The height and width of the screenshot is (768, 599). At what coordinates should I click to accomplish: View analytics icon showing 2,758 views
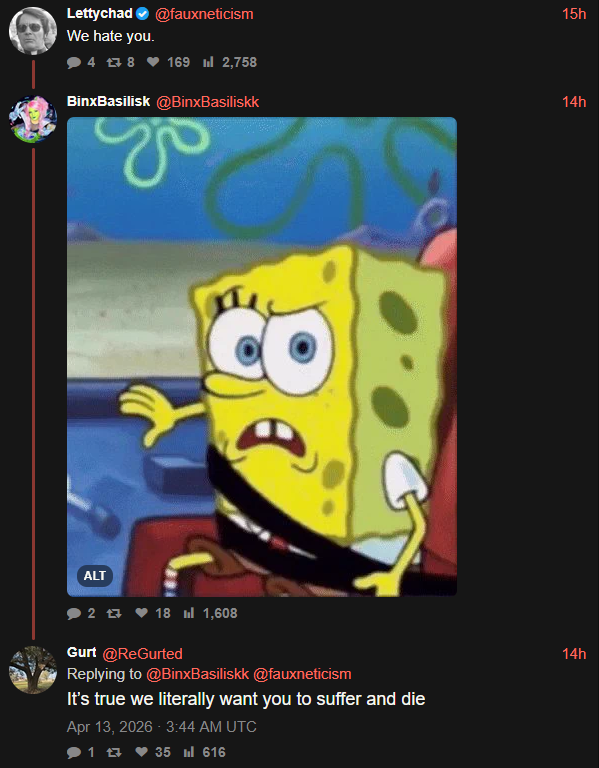click(208, 62)
